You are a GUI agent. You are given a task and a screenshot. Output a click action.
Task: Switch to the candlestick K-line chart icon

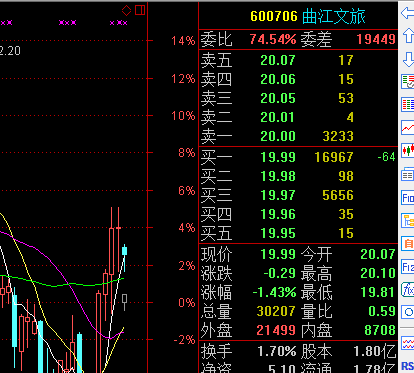(x=407, y=151)
